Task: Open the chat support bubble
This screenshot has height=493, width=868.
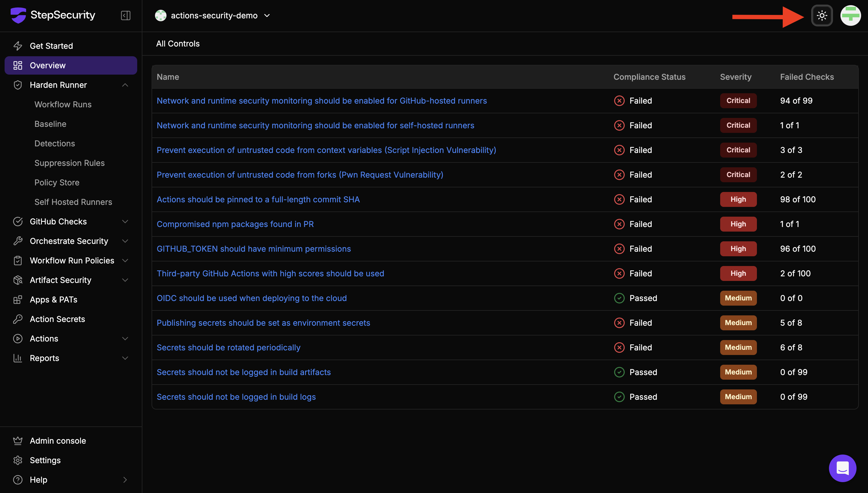Action: point(842,468)
